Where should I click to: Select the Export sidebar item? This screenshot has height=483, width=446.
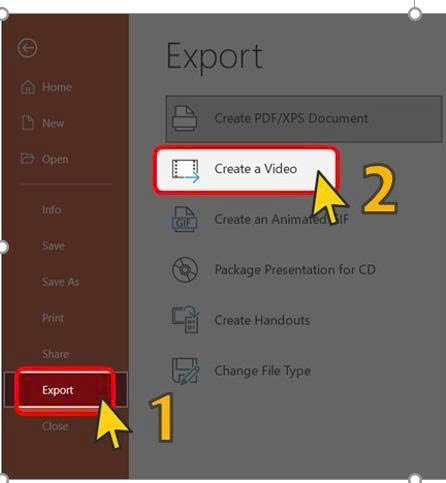(66, 390)
